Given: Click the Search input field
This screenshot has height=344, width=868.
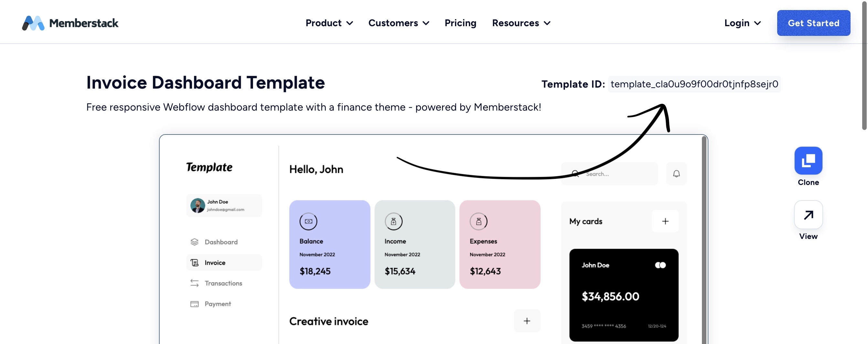Looking at the screenshot, I should coord(609,174).
